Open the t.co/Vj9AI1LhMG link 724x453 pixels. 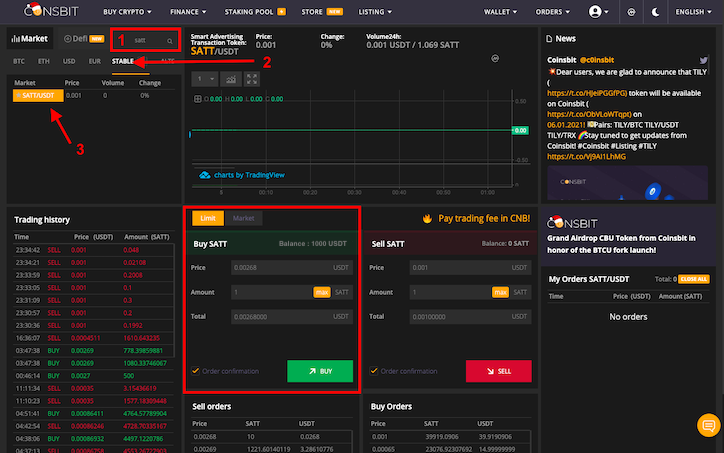pos(586,157)
